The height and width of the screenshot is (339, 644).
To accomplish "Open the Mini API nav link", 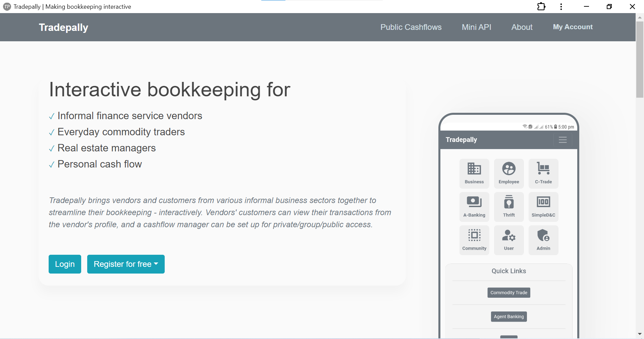I will click(476, 27).
